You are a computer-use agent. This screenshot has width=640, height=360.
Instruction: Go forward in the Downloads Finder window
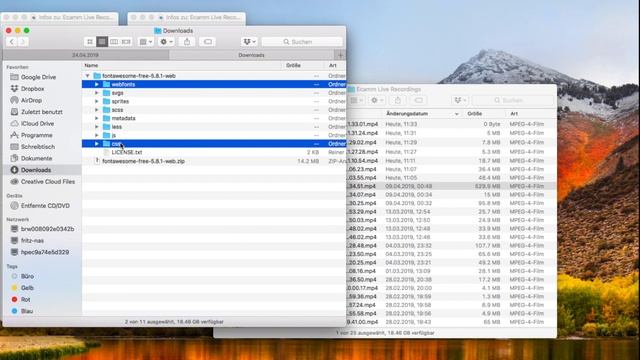pos(23,42)
